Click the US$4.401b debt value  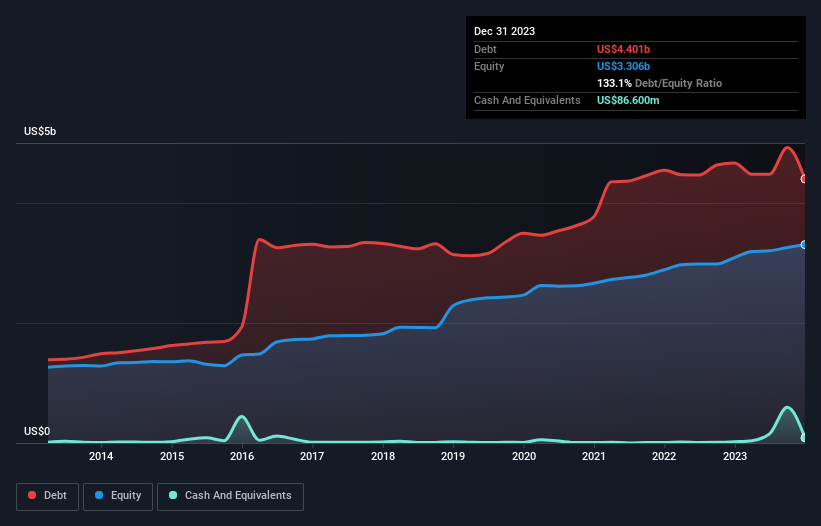(623, 49)
